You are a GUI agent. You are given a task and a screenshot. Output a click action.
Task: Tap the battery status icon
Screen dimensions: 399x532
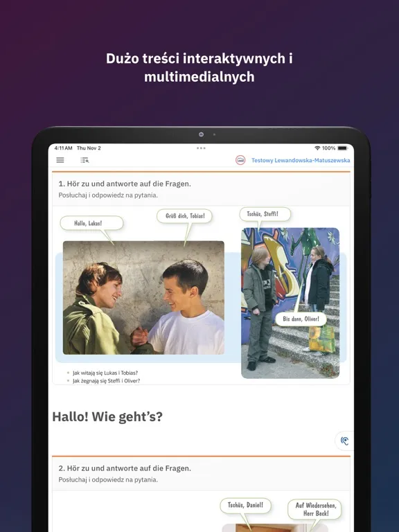[x=343, y=148]
